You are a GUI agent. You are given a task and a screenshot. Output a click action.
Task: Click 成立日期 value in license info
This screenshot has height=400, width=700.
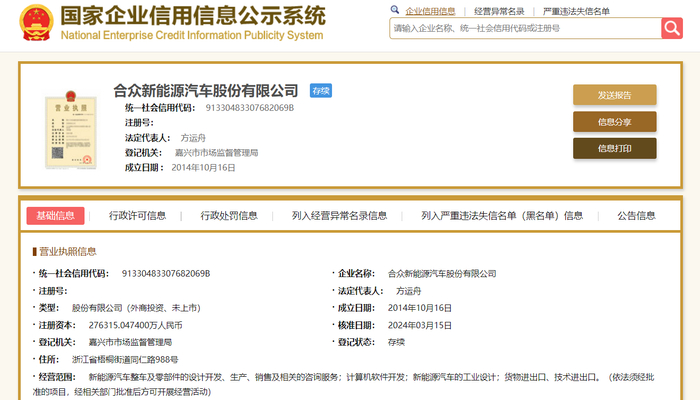point(420,308)
